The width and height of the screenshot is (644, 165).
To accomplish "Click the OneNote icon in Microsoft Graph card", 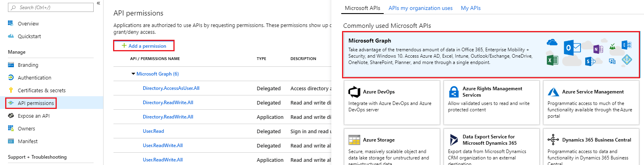I will [598, 49].
